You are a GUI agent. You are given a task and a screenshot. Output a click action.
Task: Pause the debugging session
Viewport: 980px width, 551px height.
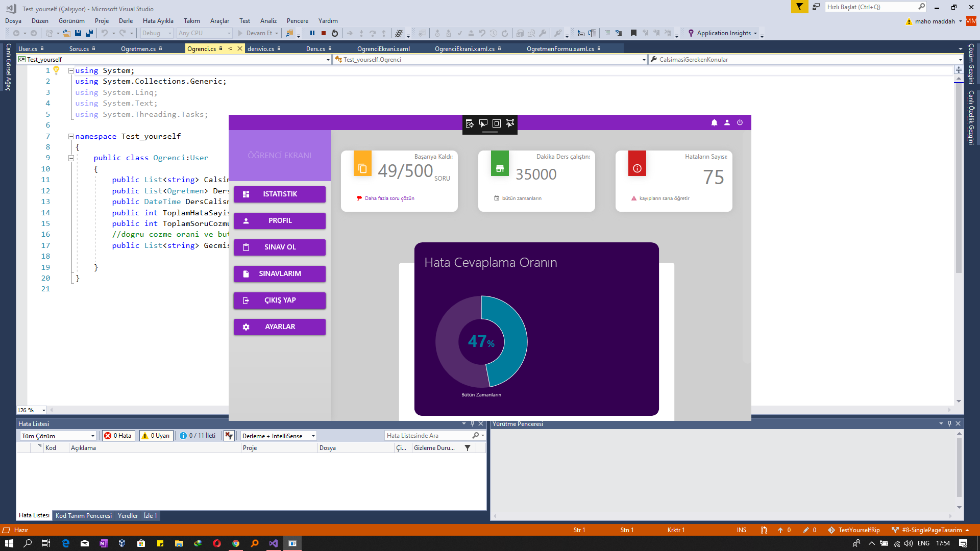[x=312, y=33]
